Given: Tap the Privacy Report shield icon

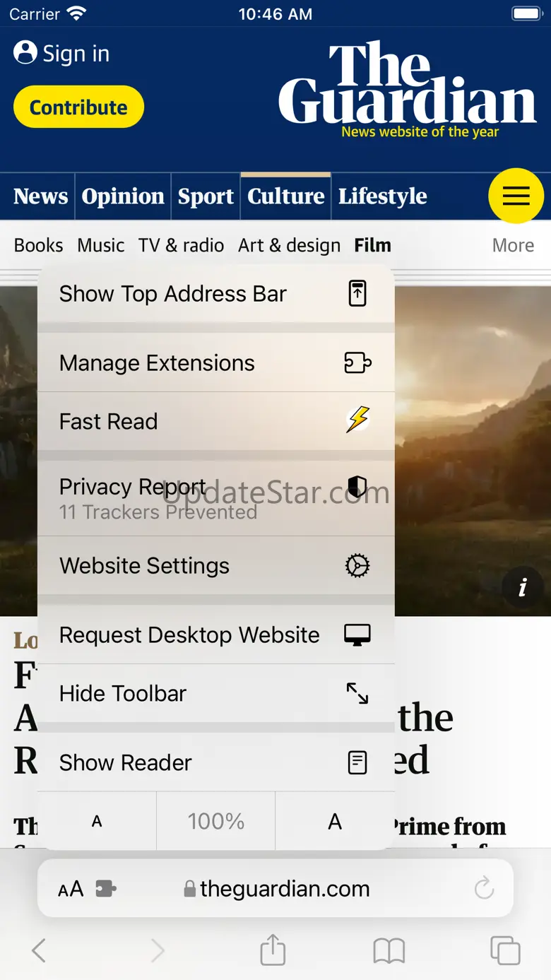Looking at the screenshot, I should point(357,486).
